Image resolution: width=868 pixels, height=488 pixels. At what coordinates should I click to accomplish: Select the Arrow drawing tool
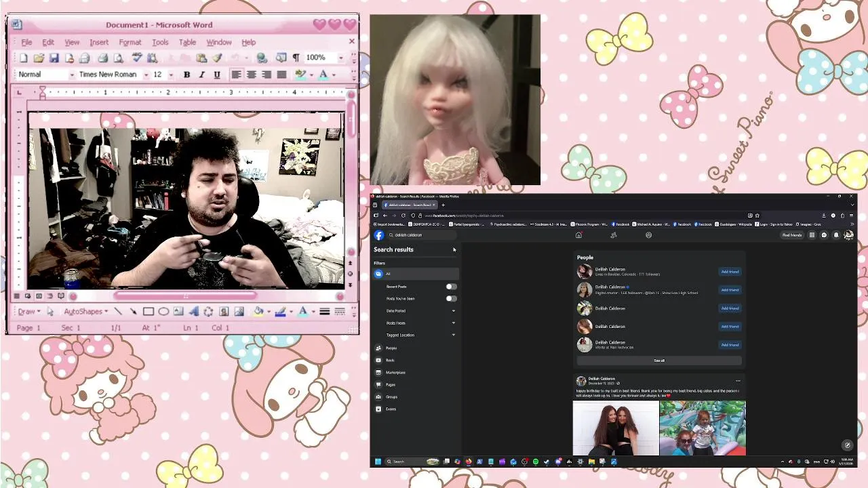point(133,312)
